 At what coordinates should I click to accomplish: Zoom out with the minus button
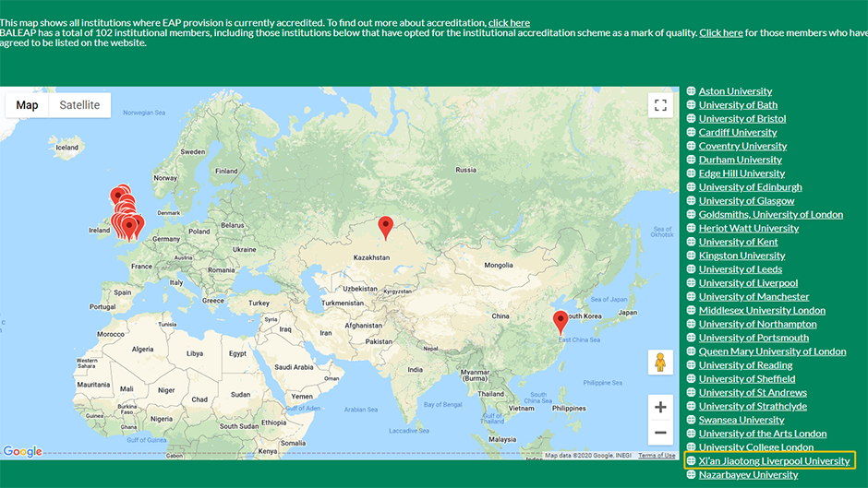[x=660, y=433]
